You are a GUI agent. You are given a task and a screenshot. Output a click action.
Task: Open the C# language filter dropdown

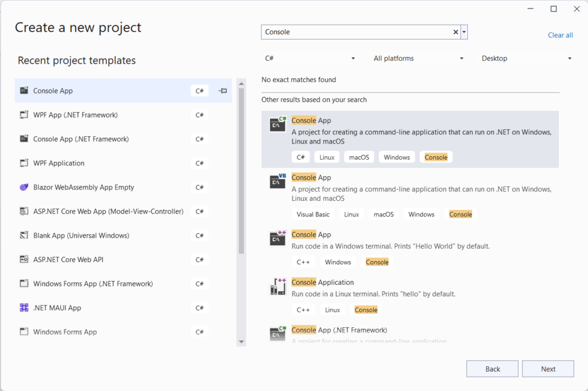pyautogui.click(x=310, y=58)
